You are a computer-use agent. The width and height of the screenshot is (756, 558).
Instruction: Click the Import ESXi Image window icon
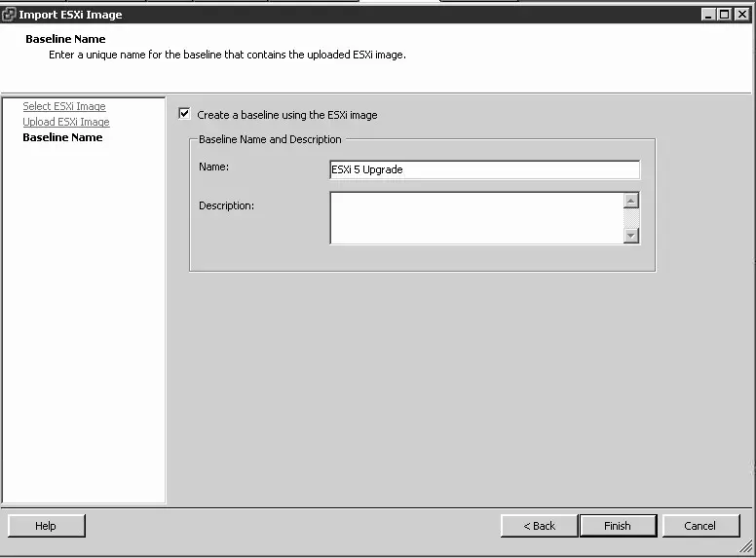(9, 15)
